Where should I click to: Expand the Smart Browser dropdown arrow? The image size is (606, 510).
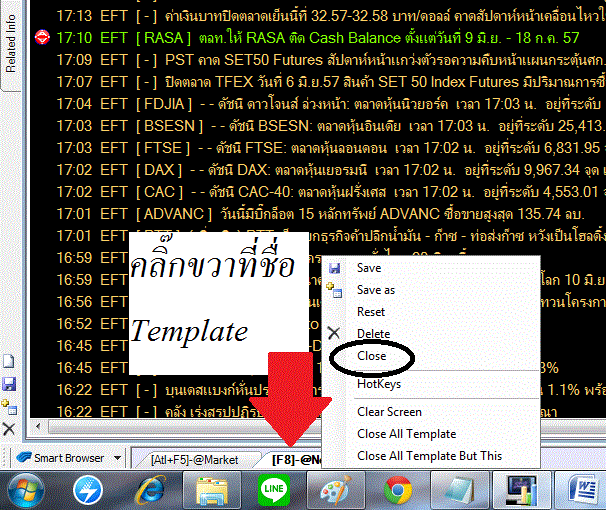click(x=117, y=458)
